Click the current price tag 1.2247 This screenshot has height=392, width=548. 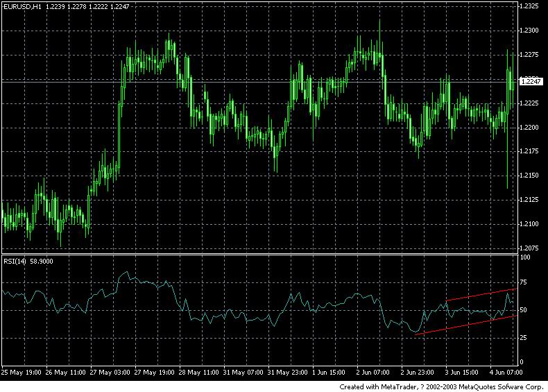tap(531, 81)
